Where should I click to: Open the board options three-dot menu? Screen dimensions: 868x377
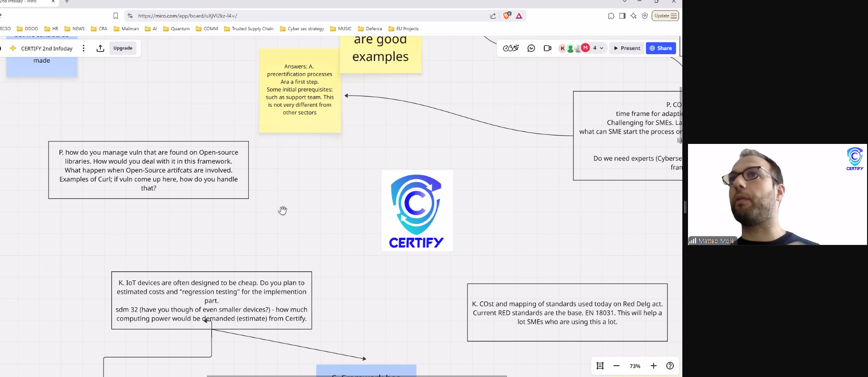pyautogui.click(x=83, y=48)
